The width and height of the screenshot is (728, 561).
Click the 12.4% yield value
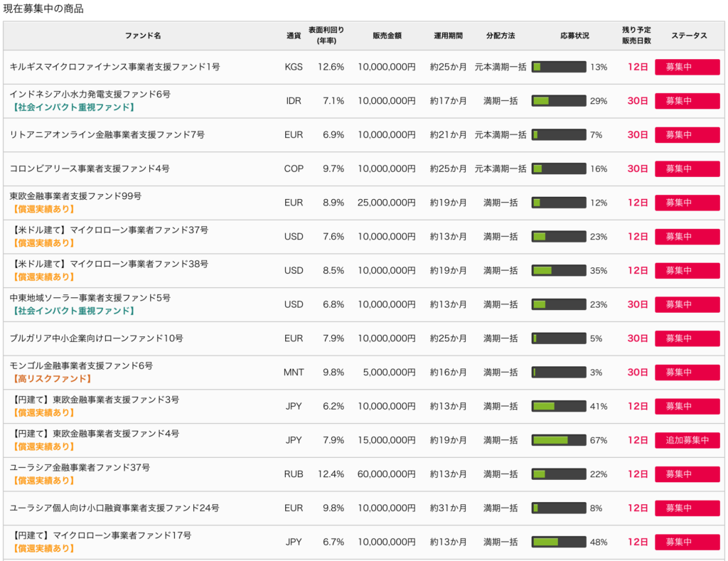(331, 474)
